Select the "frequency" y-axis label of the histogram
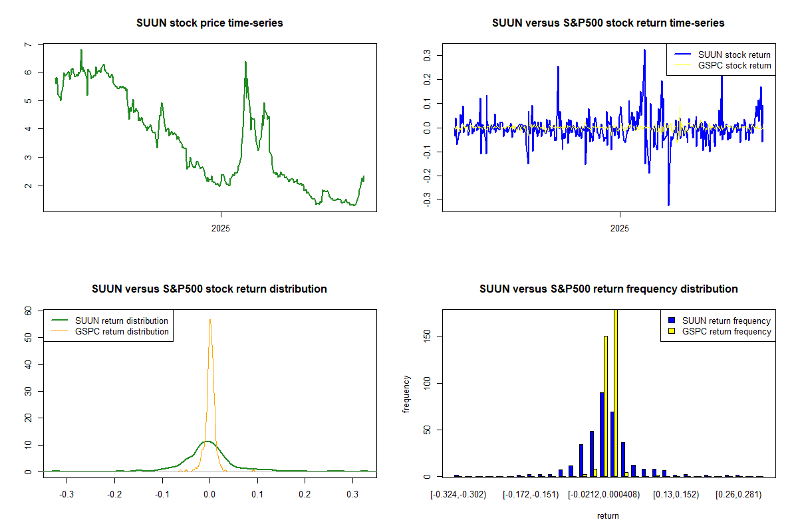 tap(406, 394)
